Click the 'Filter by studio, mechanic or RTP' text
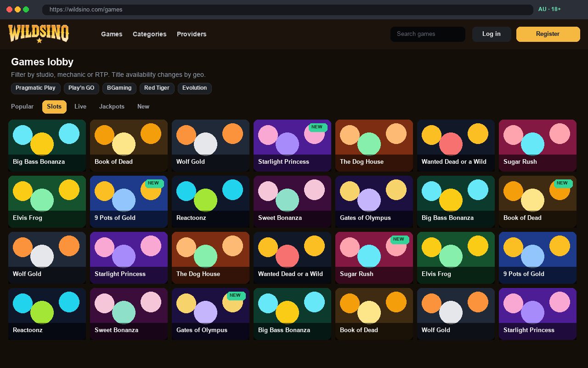This screenshot has height=368, width=588. pyautogui.click(x=60, y=75)
